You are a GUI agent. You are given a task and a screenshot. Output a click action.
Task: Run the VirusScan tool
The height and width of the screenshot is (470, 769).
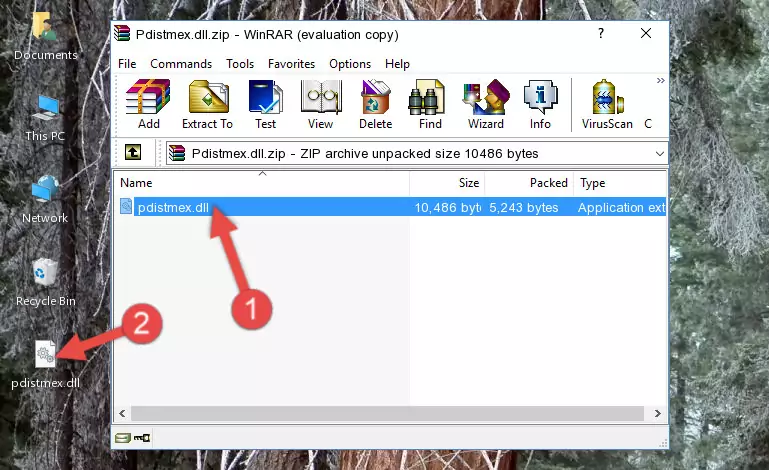pyautogui.click(x=607, y=104)
